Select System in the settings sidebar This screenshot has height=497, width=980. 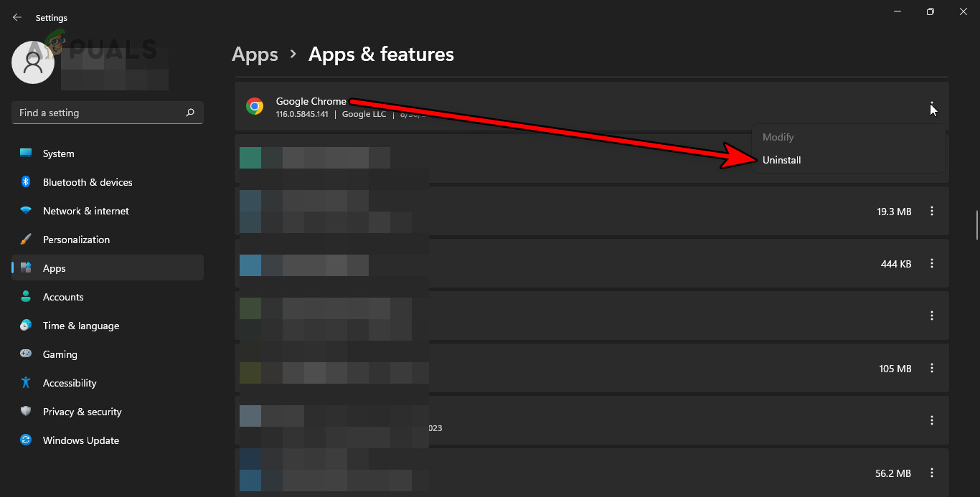coord(57,153)
